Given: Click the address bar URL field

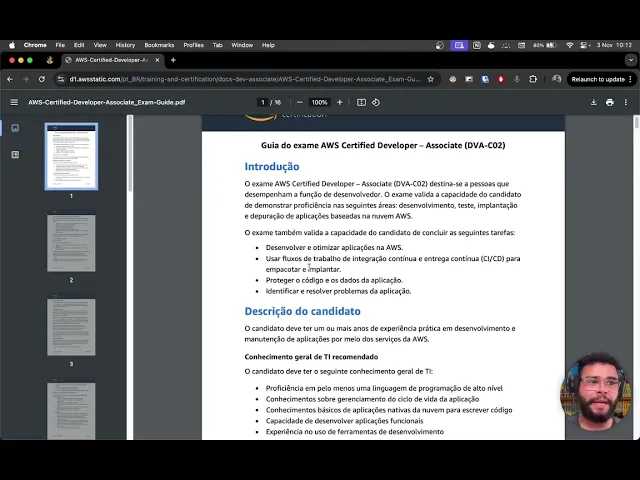Looking at the screenshot, I should pos(244,79).
